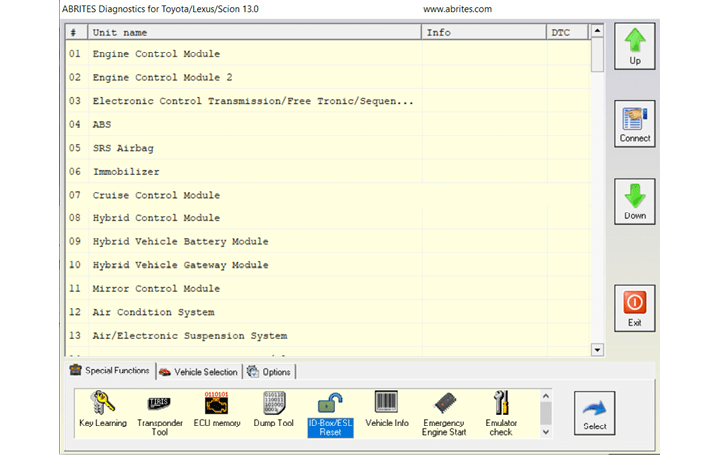Click the red Exit button

click(634, 308)
